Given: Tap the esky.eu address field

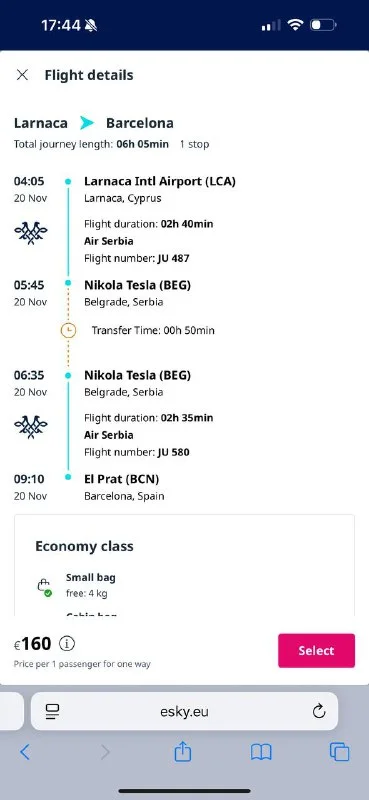Looking at the screenshot, I should point(184,711).
